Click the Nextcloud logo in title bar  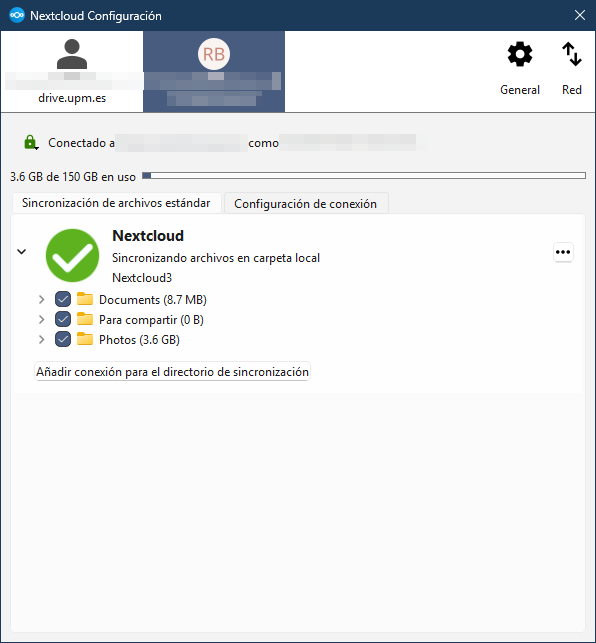coord(17,15)
